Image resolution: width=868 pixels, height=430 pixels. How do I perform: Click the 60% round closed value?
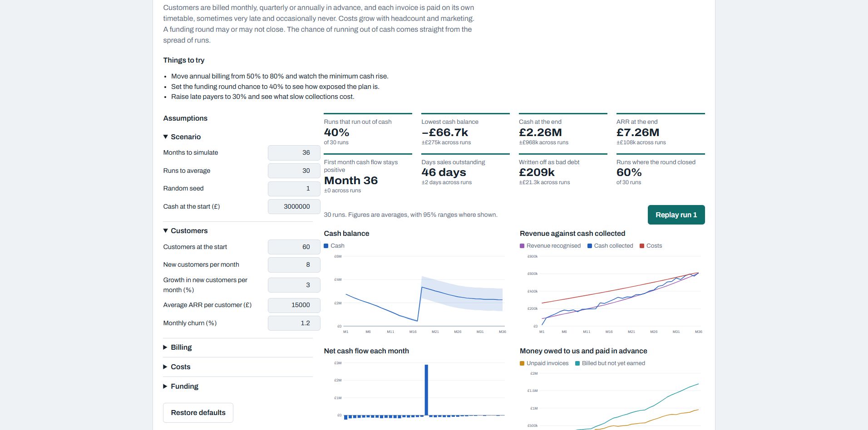tap(629, 172)
